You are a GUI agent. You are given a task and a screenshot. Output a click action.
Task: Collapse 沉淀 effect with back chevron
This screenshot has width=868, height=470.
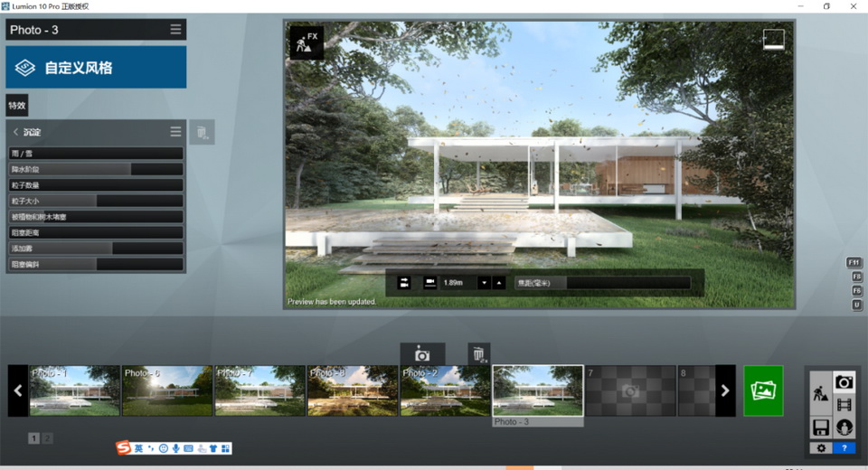[x=15, y=132]
